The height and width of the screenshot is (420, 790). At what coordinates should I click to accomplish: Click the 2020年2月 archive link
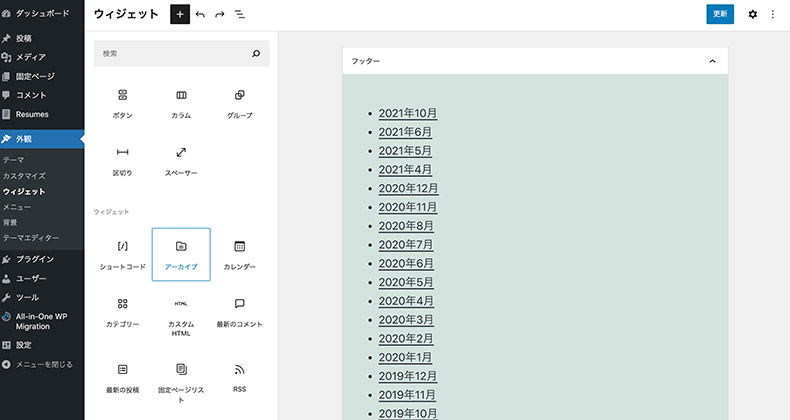tap(406, 339)
